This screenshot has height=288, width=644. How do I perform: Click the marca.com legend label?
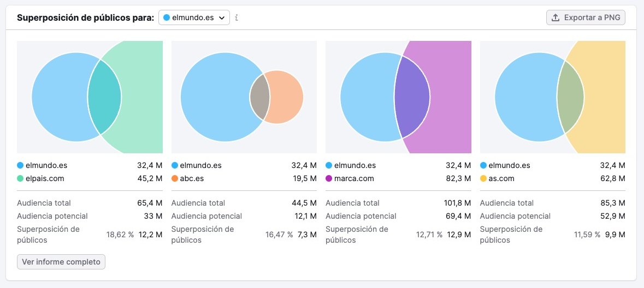354,178
